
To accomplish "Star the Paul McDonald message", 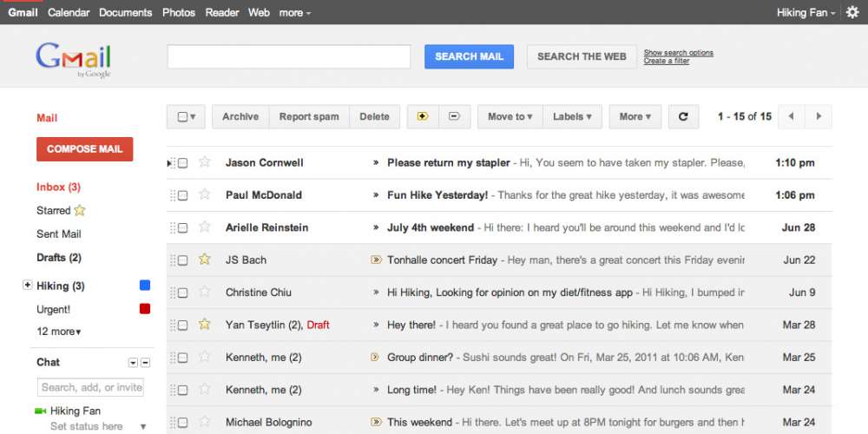I will click(205, 194).
